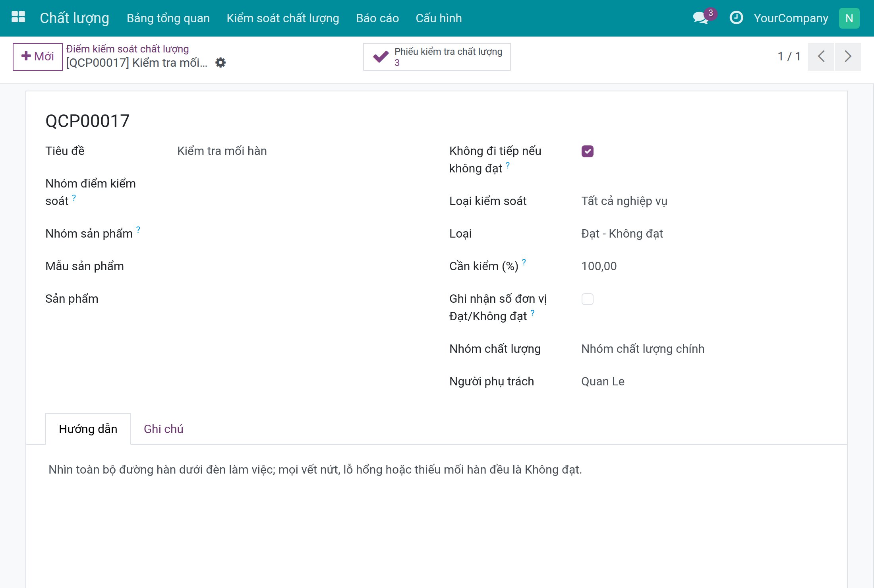Viewport: 874px width, 588px height.
Task: Go to next record arrow
Action: point(848,56)
